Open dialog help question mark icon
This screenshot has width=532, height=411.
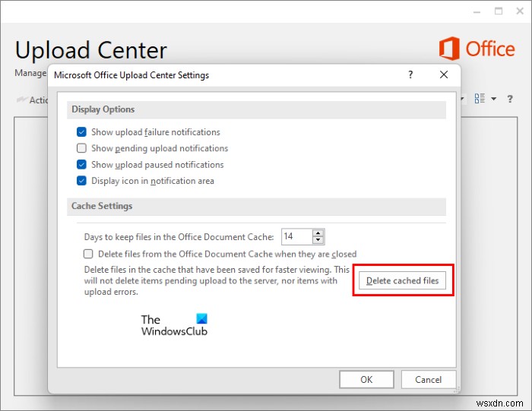[x=410, y=74]
